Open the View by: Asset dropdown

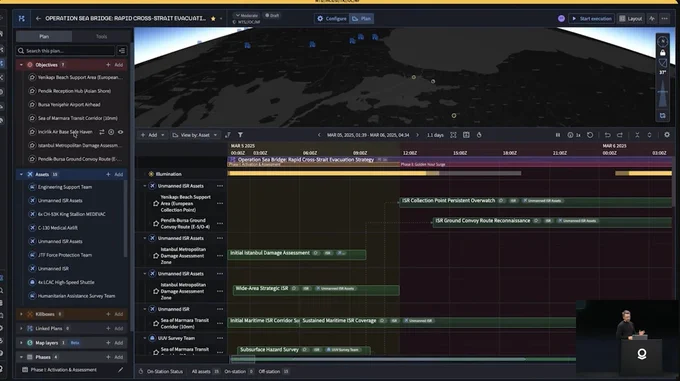[195, 135]
